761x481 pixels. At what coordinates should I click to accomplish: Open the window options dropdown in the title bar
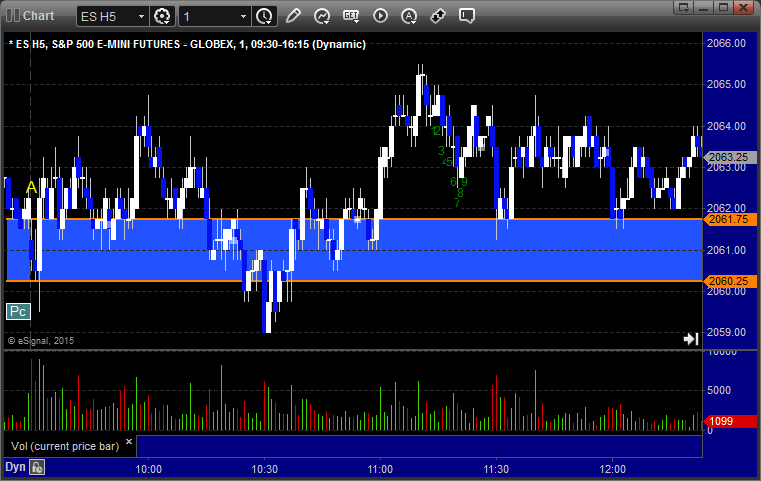pos(684,7)
